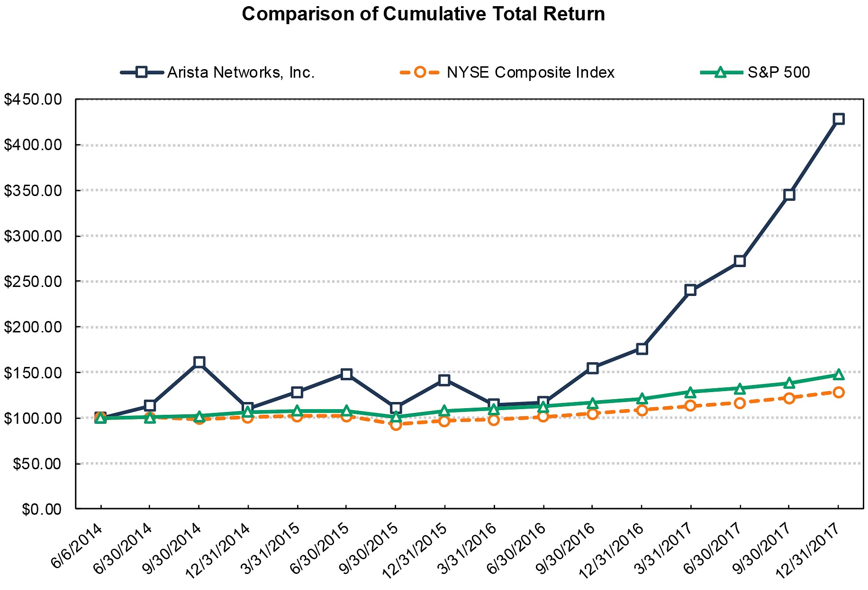This screenshot has width=868, height=590.
Task: Click S&P 500 triangle marker at 12/31/2017
Action: 838,375
